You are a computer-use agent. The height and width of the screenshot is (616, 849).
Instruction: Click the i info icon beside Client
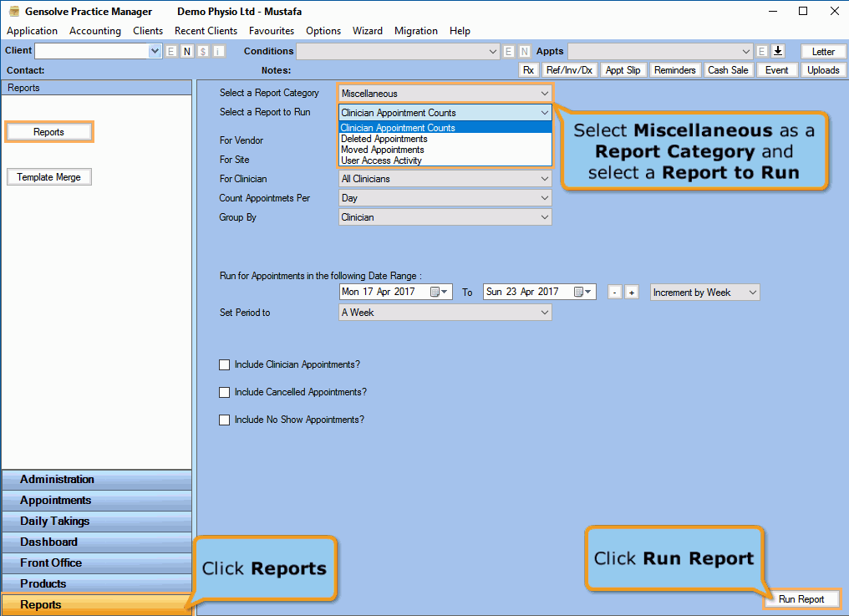219,52
